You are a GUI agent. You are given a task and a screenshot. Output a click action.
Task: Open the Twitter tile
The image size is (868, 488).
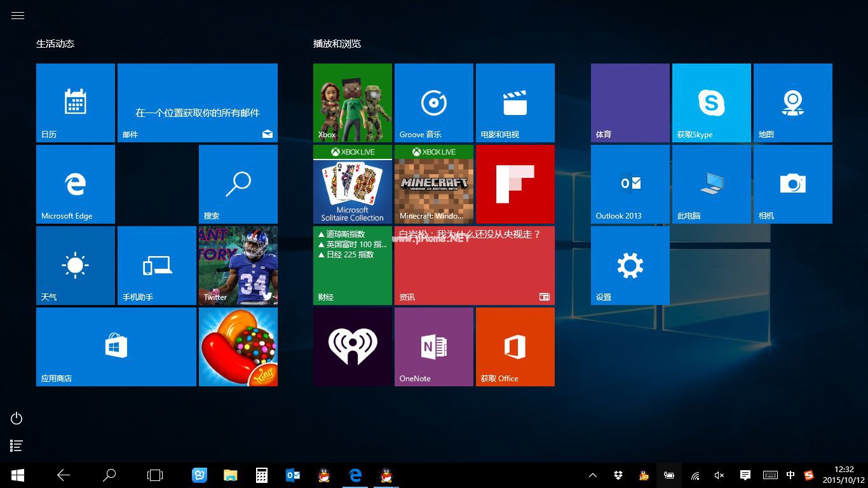(x=238, y=265)
